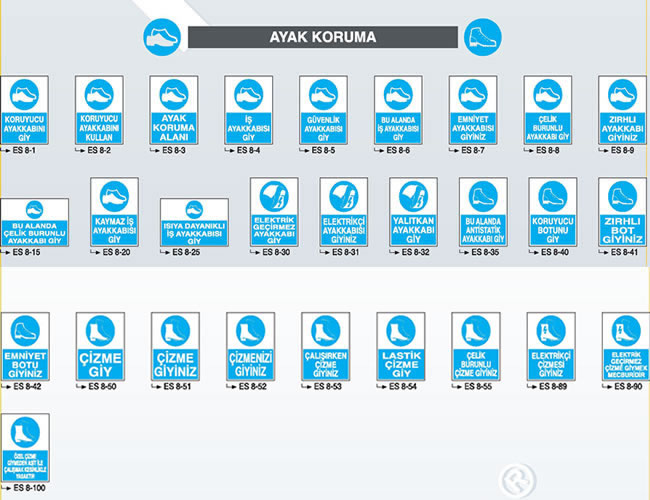Open the Yalıtkan Ayakkabı Giy sign
This screenshot has width=650, height=500.
tap(413, 212)
